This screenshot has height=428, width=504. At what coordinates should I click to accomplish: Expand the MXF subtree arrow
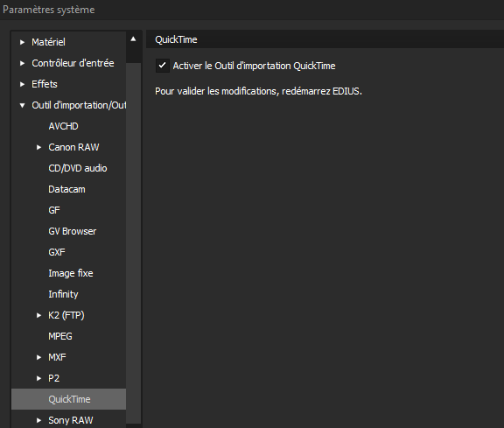[38, 357]
